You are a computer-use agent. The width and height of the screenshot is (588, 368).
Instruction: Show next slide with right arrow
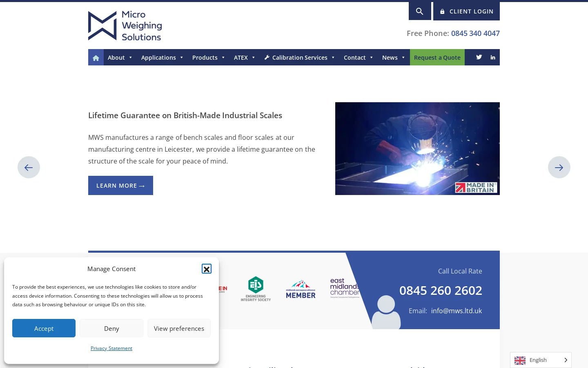pyautogui.click(x=559, y=167)
